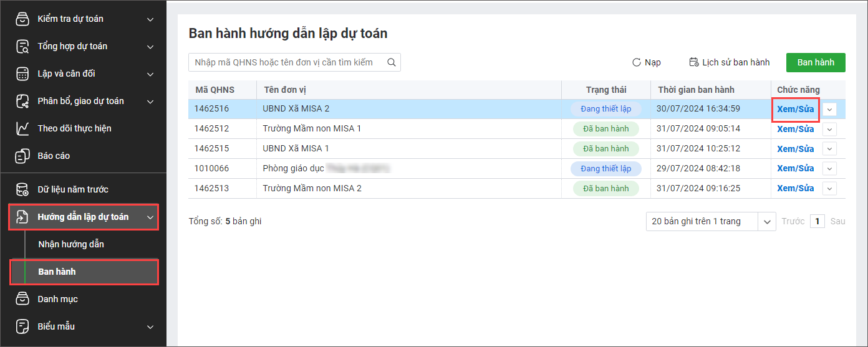Image resolution: width=868 pixels, height=347 pixels.
Task: Click the Danh mục sidebar icon
Action: point(22,299)
